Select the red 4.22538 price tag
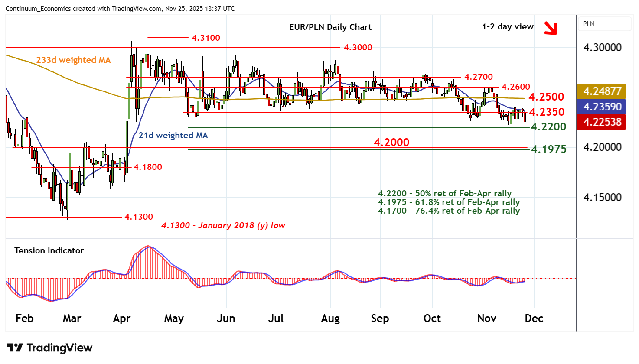This screenshot has width=639, height=364. pos(602,122)
